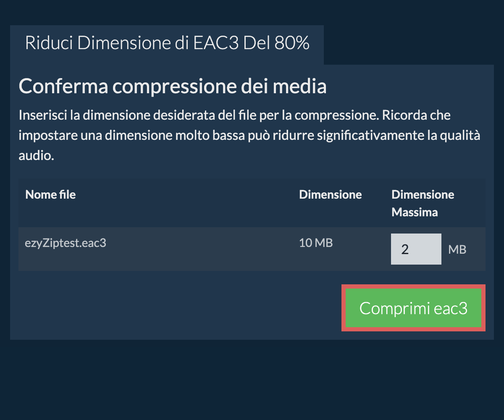The height and width of the screenshot is (420, 504).
Task: Click the Dimensione column header
Action: (x=330, y=195)
